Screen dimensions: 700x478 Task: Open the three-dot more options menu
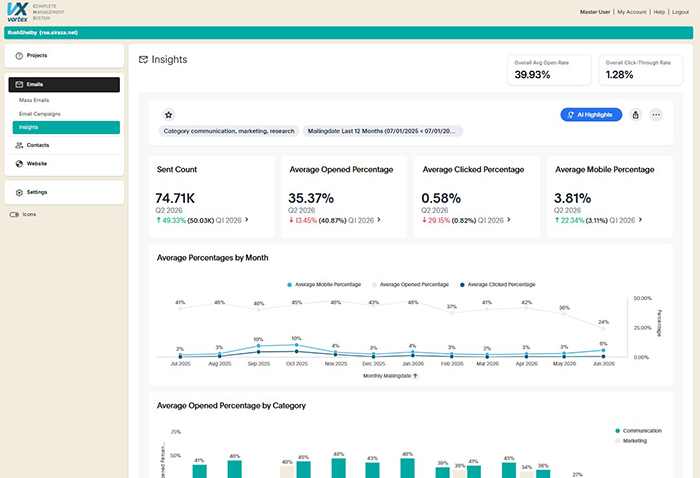[656, 115]
